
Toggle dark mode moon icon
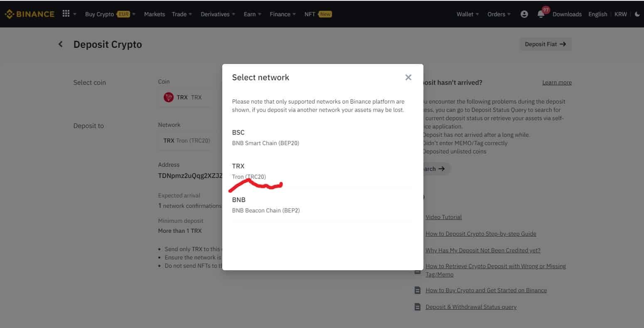coord(637,14)
